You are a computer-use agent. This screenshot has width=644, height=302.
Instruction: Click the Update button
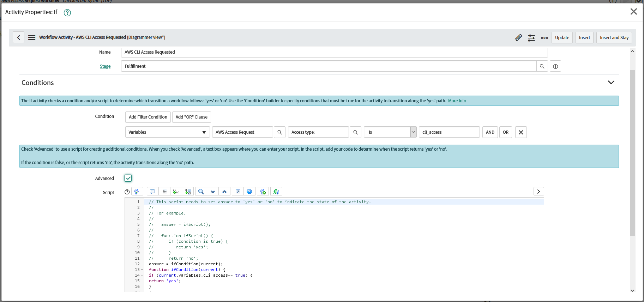pyautogui.click(x=562, y=38)
